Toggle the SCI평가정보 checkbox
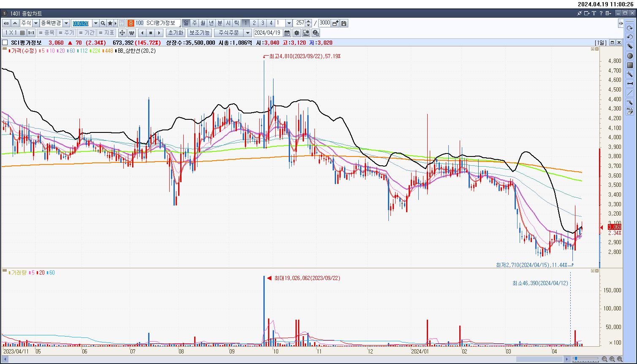This screenshot has width=637, height=364. [5, 43]
